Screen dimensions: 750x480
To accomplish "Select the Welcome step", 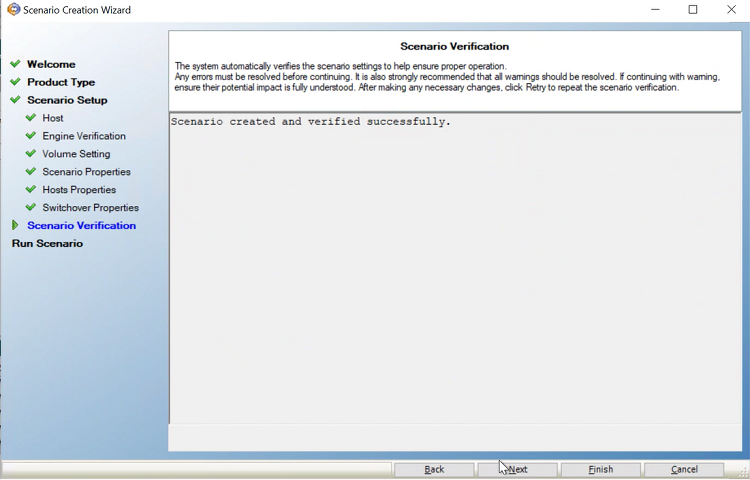I will [51, 64].
